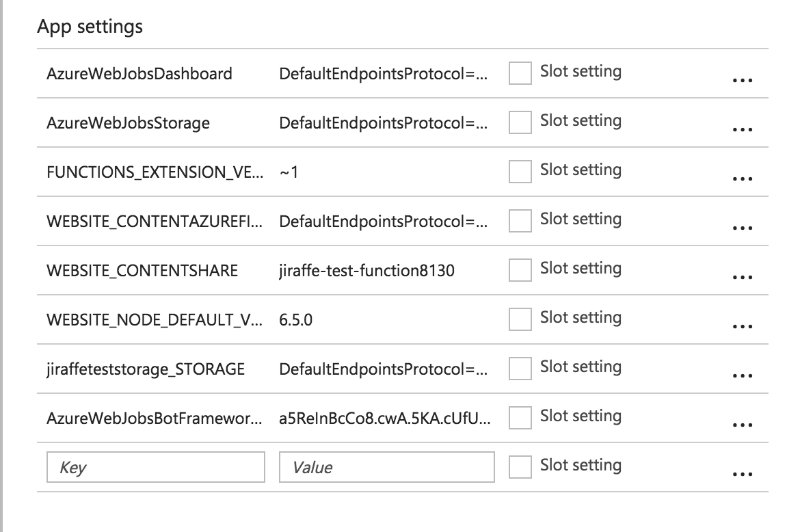Select the jiraffeteststorage_STORAGE key name
The width and height of the screenshot is (800, 532).
coord(146,369)
